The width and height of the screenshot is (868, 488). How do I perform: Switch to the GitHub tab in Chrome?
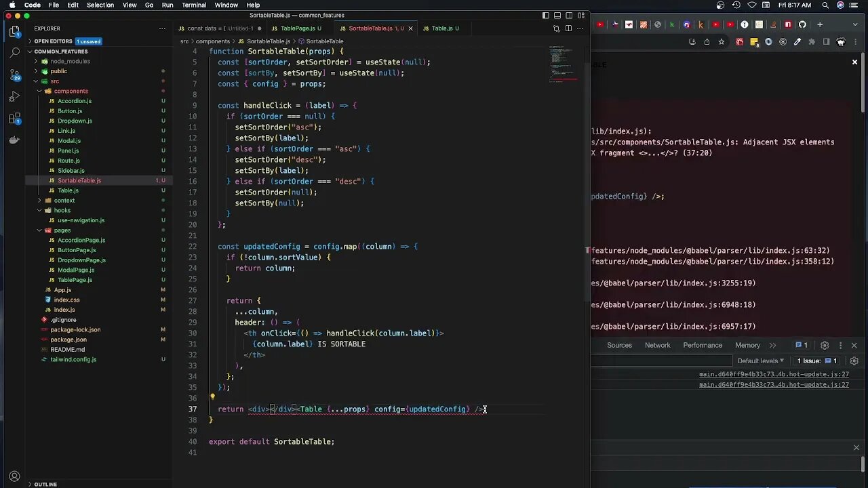[x=802, y=24]
